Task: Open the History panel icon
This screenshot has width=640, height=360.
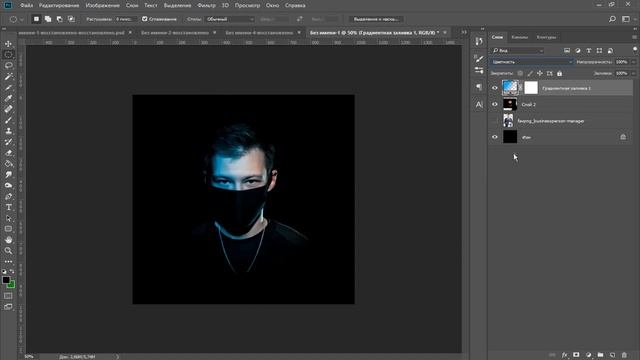Action: point(479,41)
